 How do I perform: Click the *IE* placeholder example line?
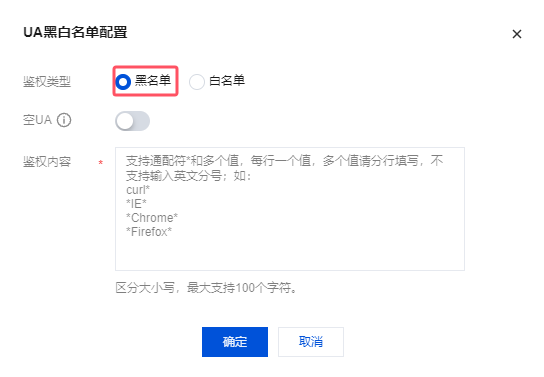136,204
